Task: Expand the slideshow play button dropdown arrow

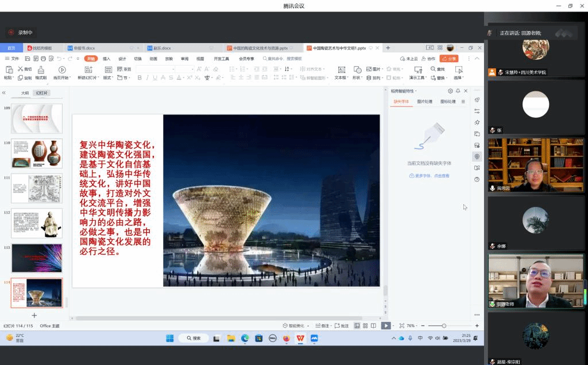Action: pos(393,325)
